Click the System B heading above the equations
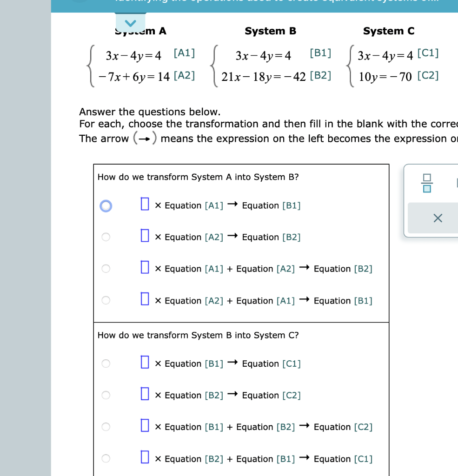The height and width of the screenshot is (476, 458). (x=270, y=31)
